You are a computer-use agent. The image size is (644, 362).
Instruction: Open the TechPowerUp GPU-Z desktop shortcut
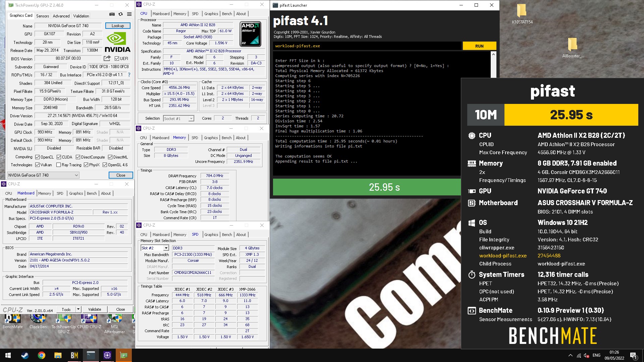(x=63, y=324)
